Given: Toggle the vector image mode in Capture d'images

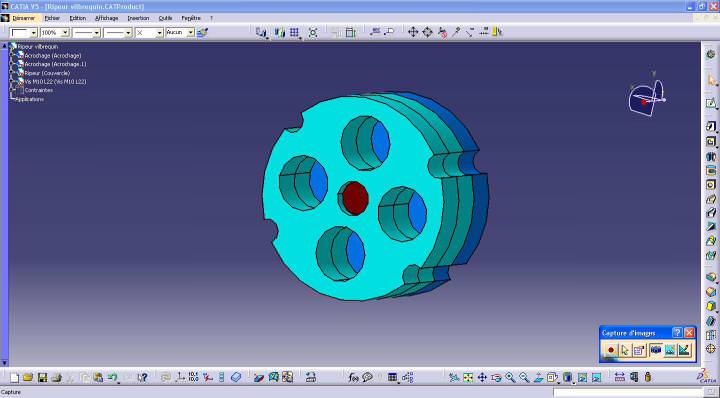Looking at the screenshot, I should click(684, 350).
